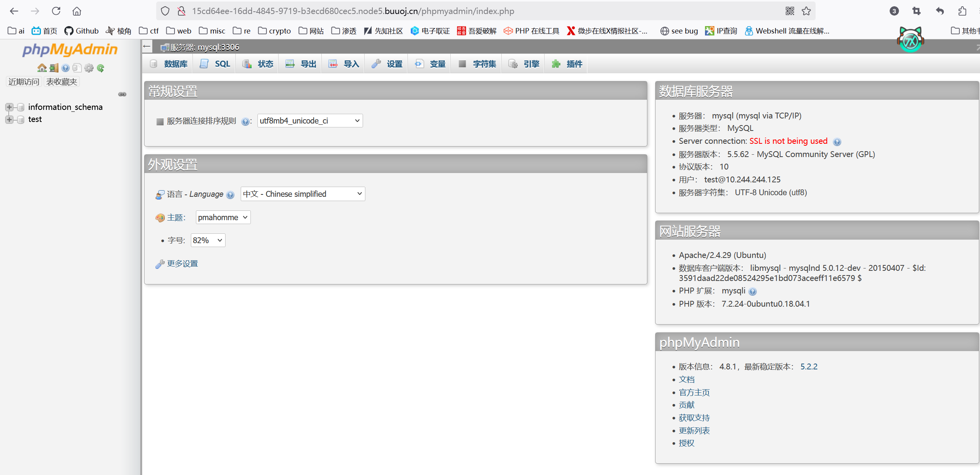This screenshot has width=980, height=475.
Task: Open the Github bookmark
Action: [82, 31]
